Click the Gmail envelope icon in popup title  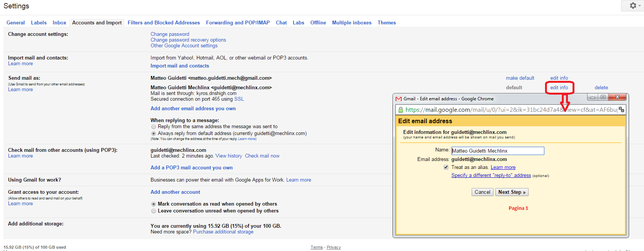tap(399, 99)
